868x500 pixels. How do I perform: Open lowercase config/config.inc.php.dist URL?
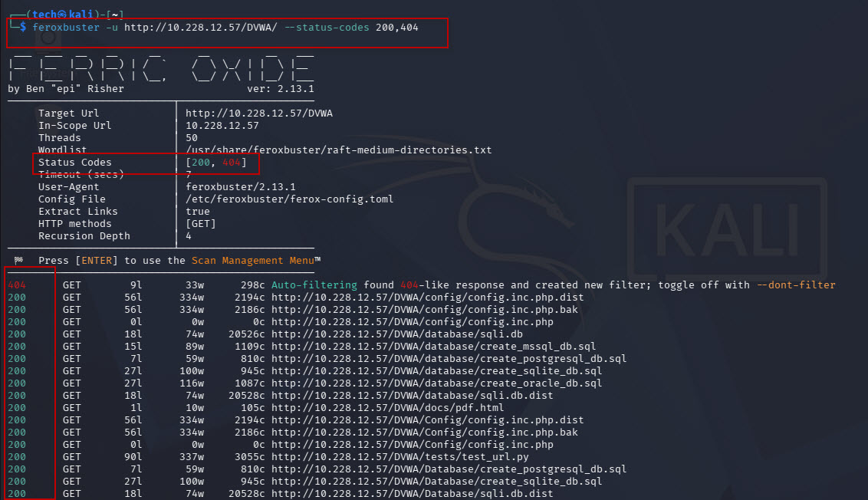pyautogui.click(x=427, y=297)
